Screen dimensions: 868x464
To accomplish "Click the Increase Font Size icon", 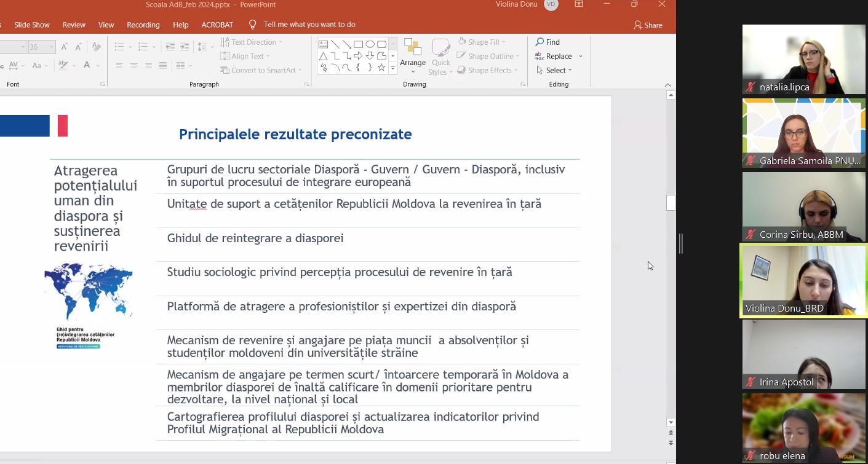I will point(64,47).
